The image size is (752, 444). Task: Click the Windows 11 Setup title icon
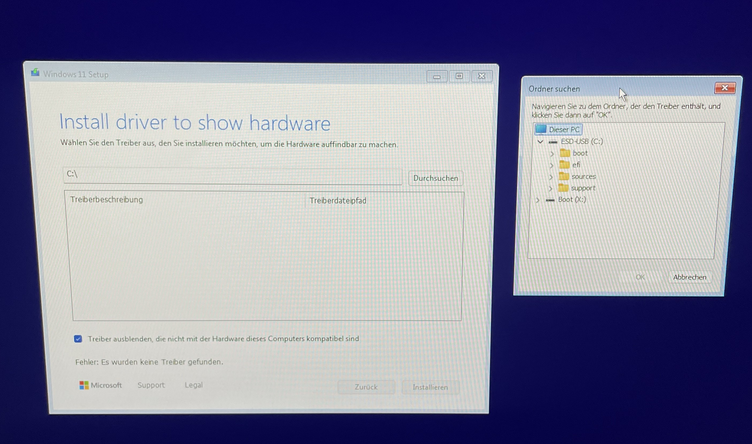pyautogui.click(x=35, y=73)
